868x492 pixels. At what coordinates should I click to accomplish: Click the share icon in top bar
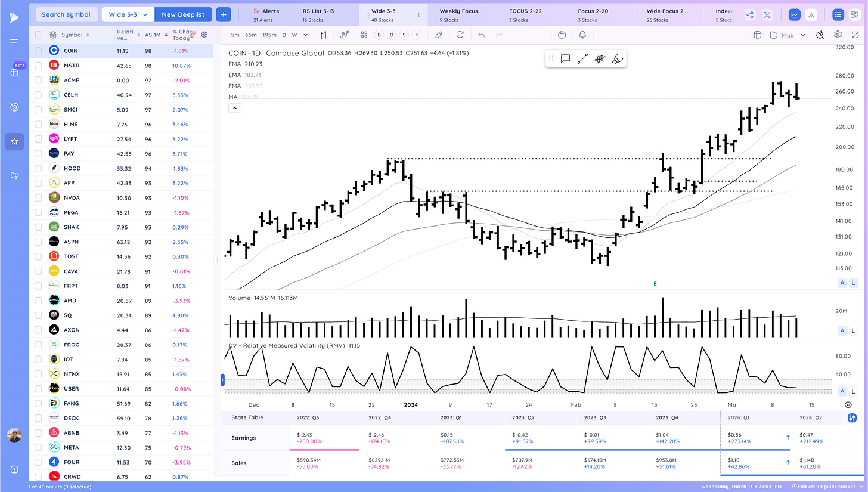(x=750, y=14)
